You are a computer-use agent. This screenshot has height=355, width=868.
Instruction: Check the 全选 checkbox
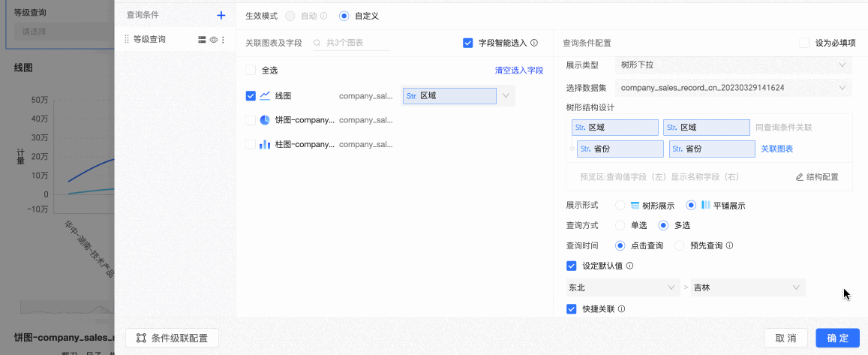pyautogui.click(x=251, y=71)
